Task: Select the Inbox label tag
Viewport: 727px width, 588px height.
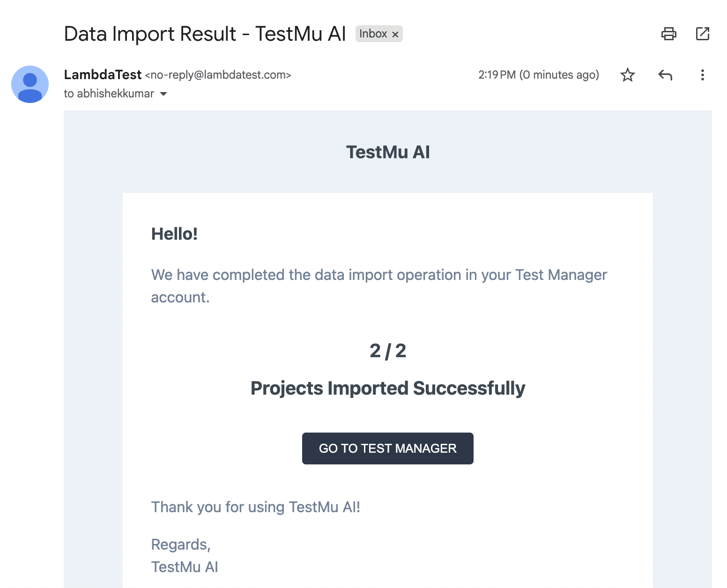Action: pyautogui.click(x=373, y=33)
